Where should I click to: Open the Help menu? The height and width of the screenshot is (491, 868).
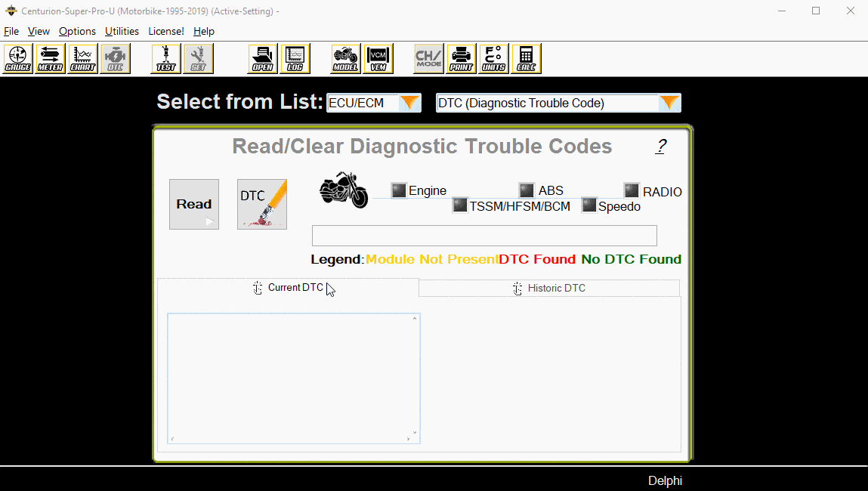pyautogui.click(x=204, y=32)
